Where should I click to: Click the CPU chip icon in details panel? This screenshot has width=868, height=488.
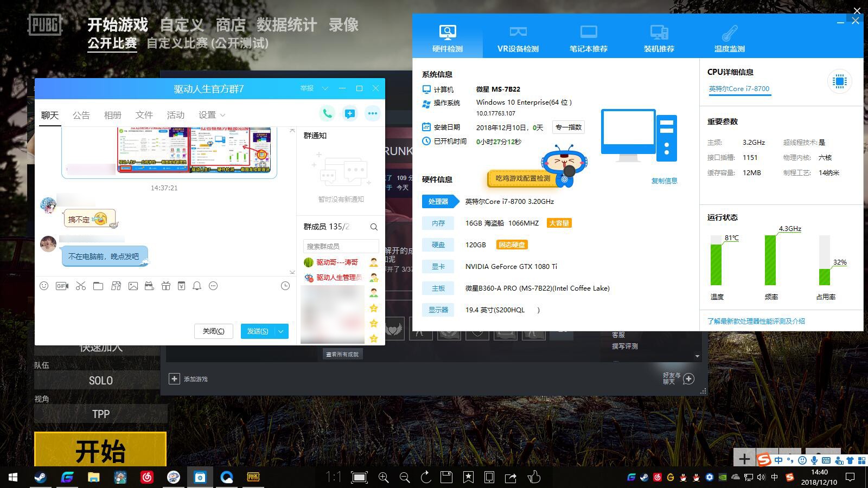[x=839, y=81]
